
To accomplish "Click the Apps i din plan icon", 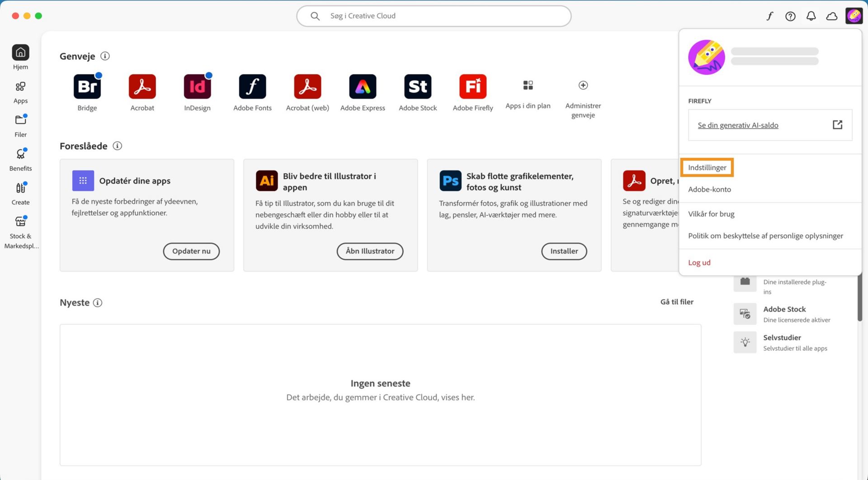I will [528, 85].
